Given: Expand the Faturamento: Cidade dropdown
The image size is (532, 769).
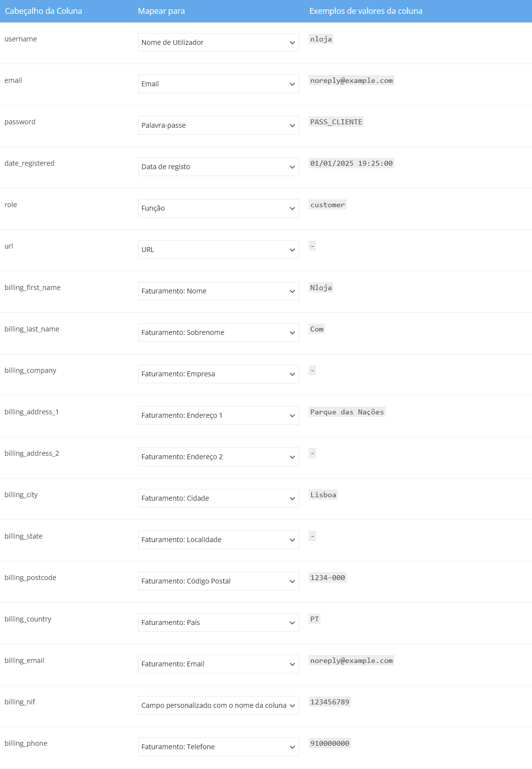Looking at the screenshot, I should click(218, 498).
